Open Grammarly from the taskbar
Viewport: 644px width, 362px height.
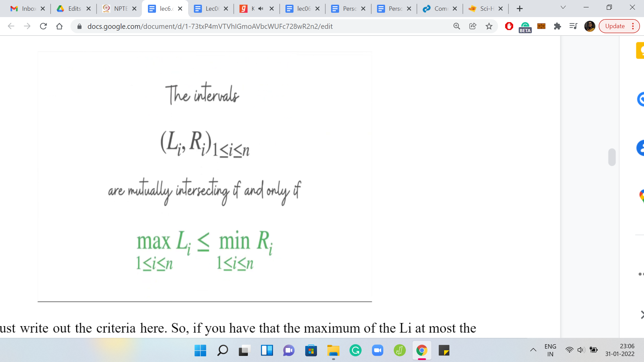point(355,351)
